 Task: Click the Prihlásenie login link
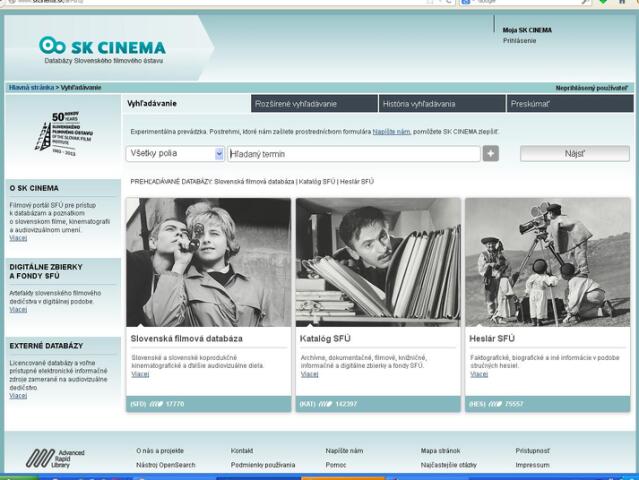tap(519, 41)
